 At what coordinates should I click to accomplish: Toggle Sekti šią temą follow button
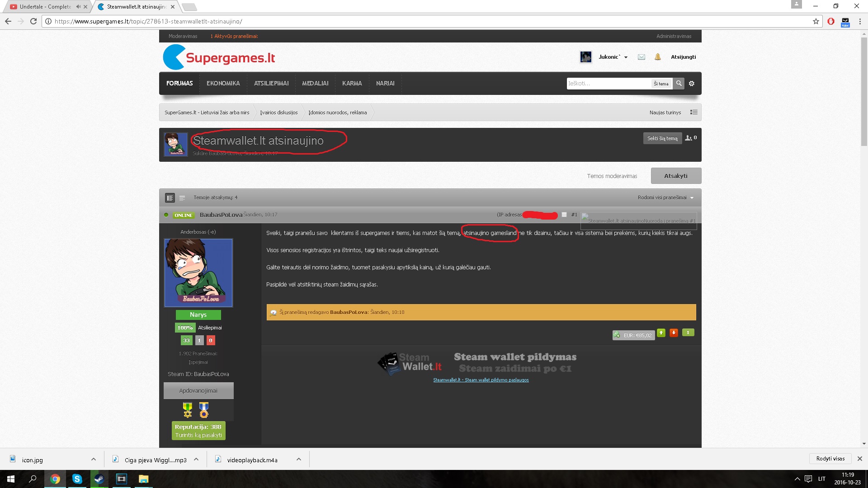(x=662, y=138)
